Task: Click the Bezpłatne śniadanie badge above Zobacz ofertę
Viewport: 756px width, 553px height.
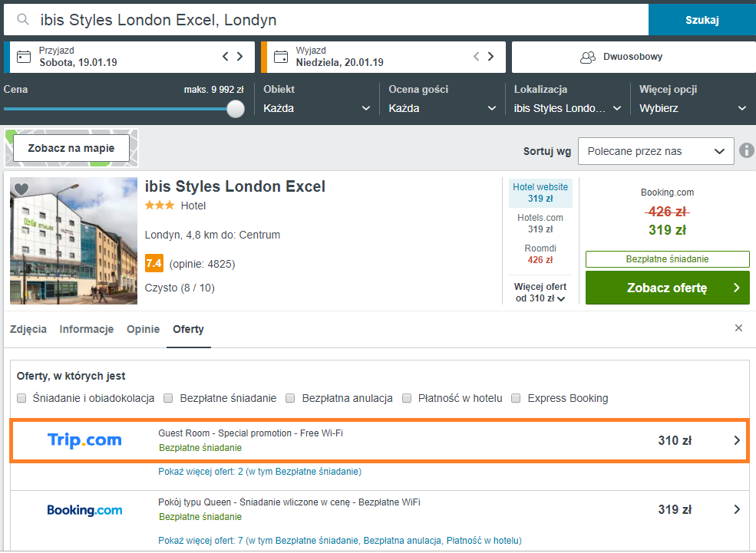Action: 667,259
